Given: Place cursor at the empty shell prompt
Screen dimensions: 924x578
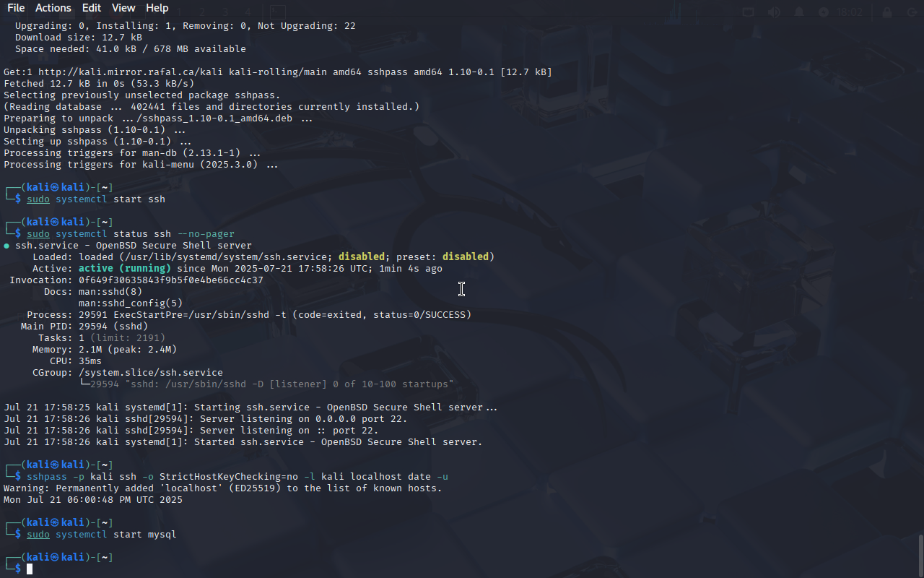Looking at the screenshot, I should [x=30, y=569].
